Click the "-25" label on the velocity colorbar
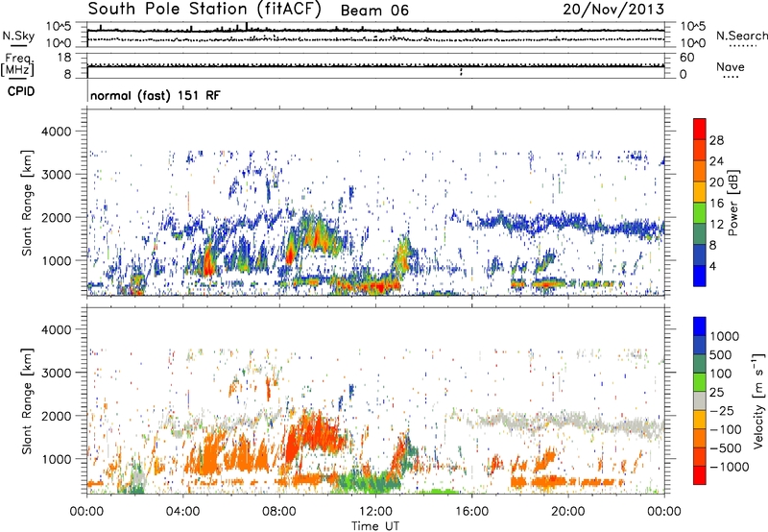Image resolution: width=768 pixels, height=532 pixels. click(x=722, y=410)
